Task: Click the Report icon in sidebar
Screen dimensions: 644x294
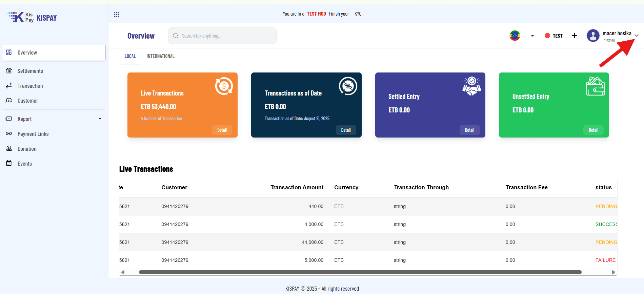Action: [9, 119]
